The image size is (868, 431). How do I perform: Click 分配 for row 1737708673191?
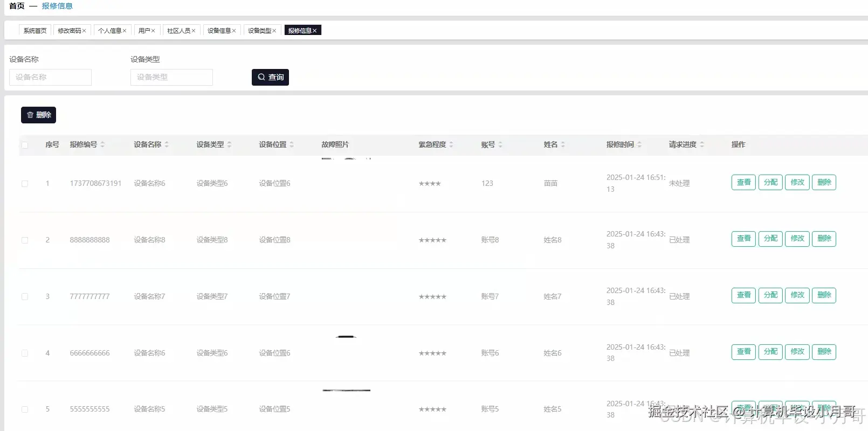tap(770, 183)
